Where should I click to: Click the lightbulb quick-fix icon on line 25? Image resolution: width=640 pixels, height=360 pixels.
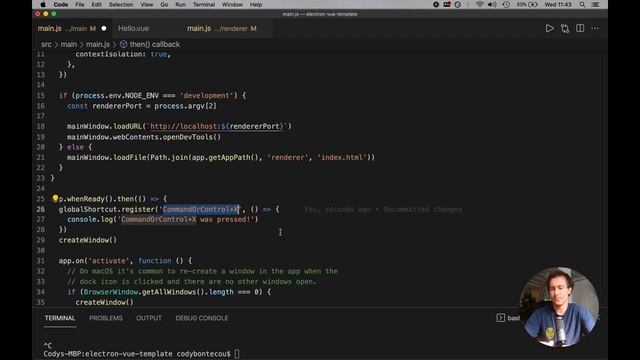point(55,199)
